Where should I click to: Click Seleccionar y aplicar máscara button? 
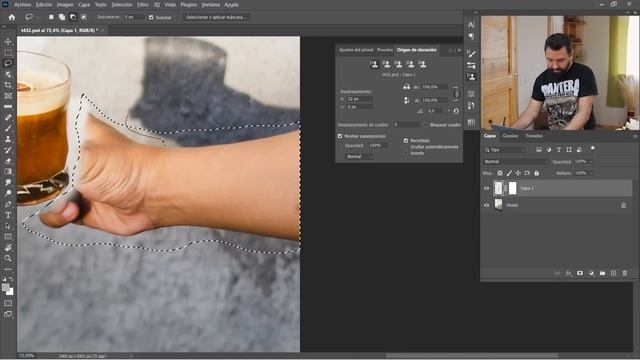point(216,18)
